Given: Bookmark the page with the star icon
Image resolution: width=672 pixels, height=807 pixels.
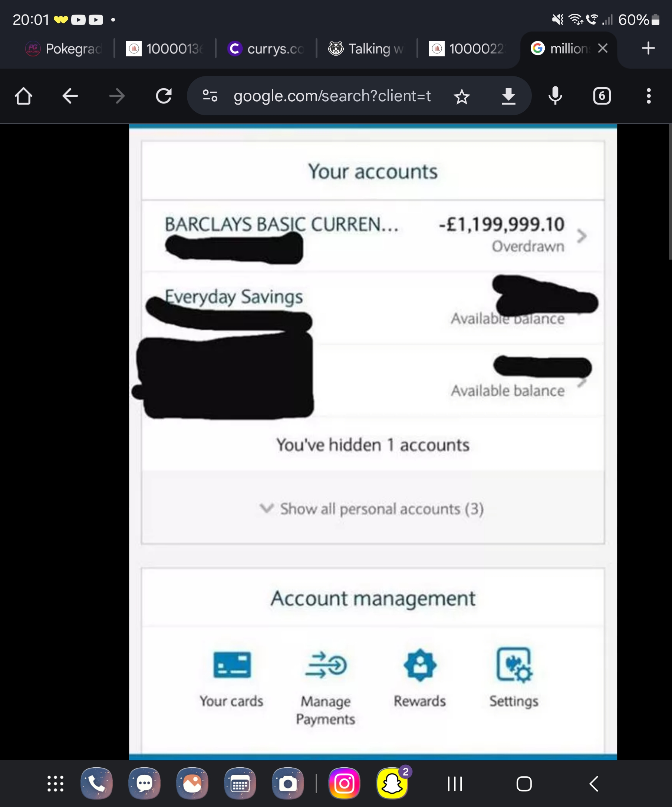Looking at the screenshot, I should (462, 96).
